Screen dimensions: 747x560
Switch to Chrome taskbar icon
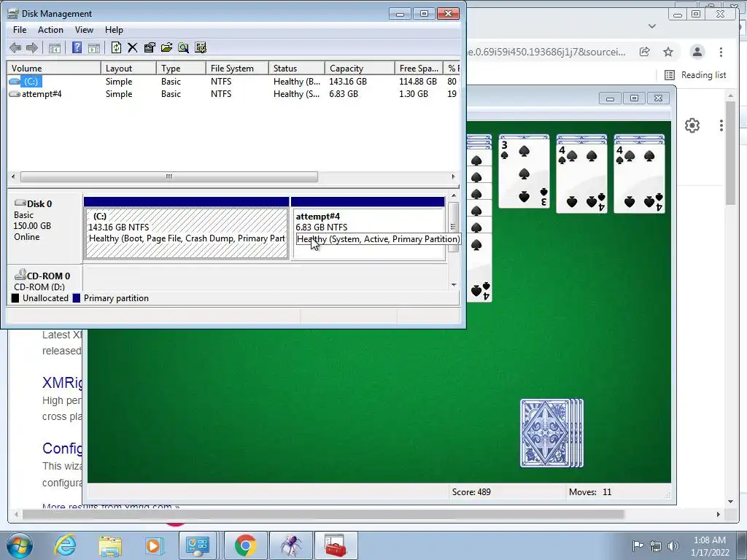[245, 545]
